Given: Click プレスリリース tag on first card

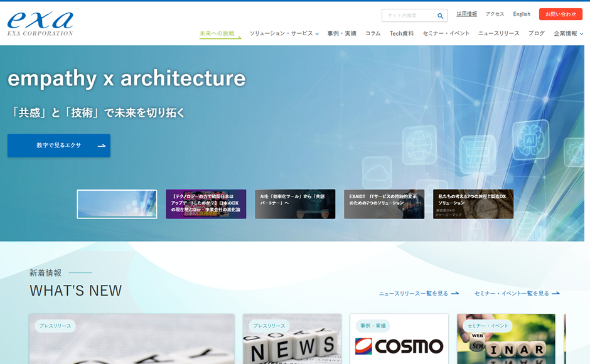Looking at the screenshot, I should pos(55,326).
